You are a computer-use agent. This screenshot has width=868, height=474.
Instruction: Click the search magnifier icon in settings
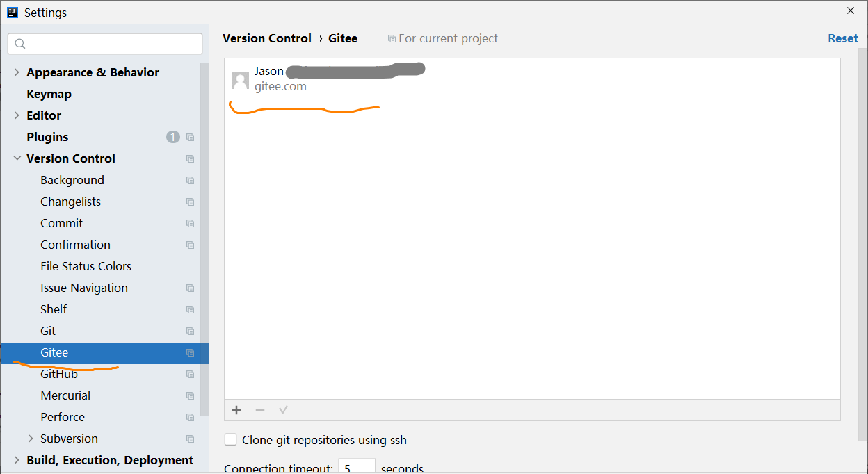[x=20, y=44]
